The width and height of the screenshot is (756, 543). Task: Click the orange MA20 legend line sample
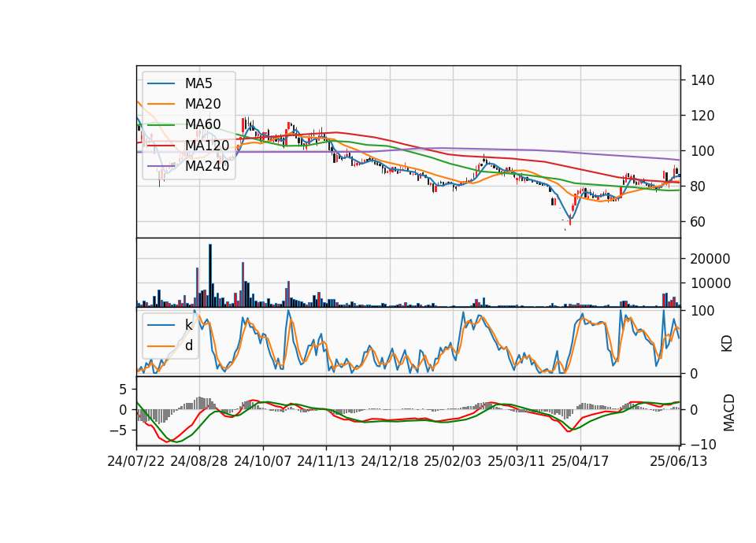tap(161, 104)
